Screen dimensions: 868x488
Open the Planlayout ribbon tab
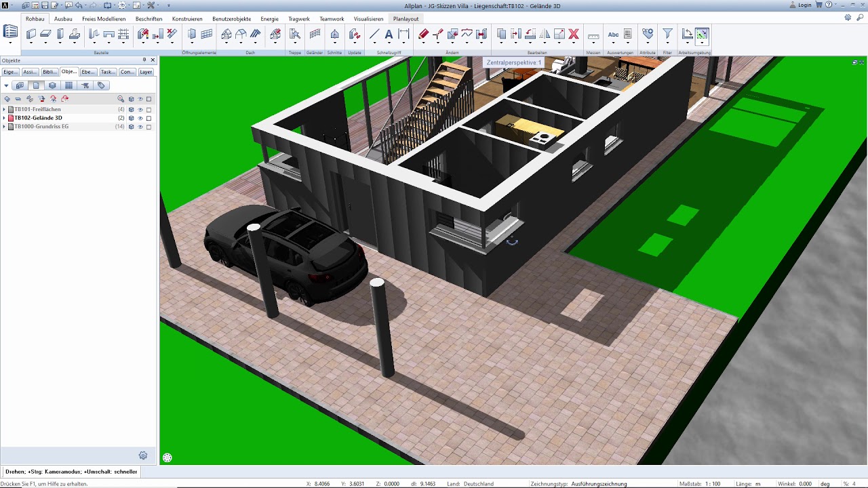tap(406, 19)
